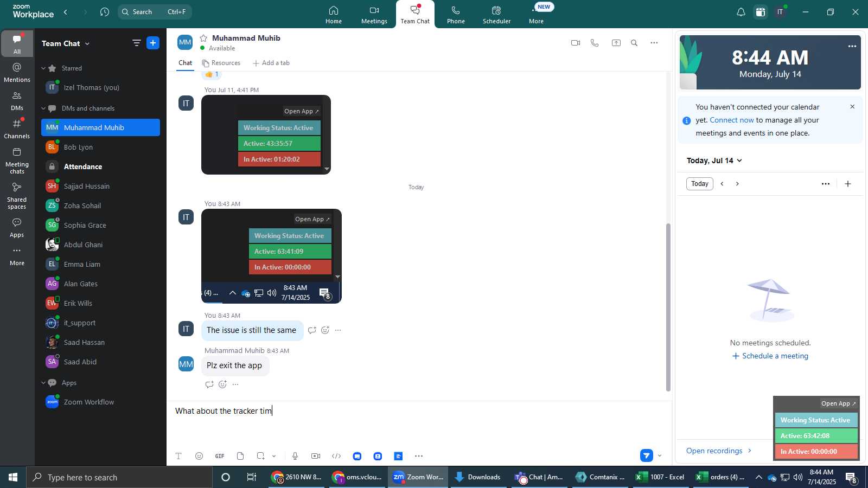Click the Zoom Search box
Screen dimensions: 868x488
[155, 11]
